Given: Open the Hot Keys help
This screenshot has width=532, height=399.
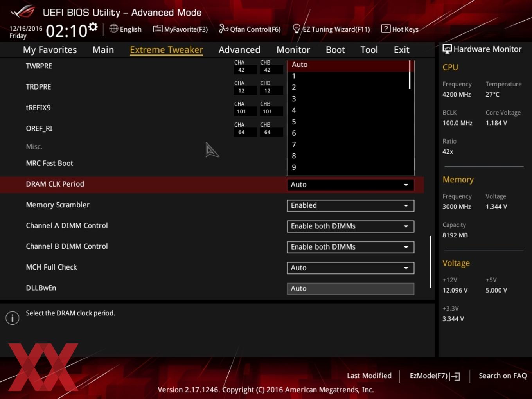Looking at the screenshot, I should coord(400,29).
